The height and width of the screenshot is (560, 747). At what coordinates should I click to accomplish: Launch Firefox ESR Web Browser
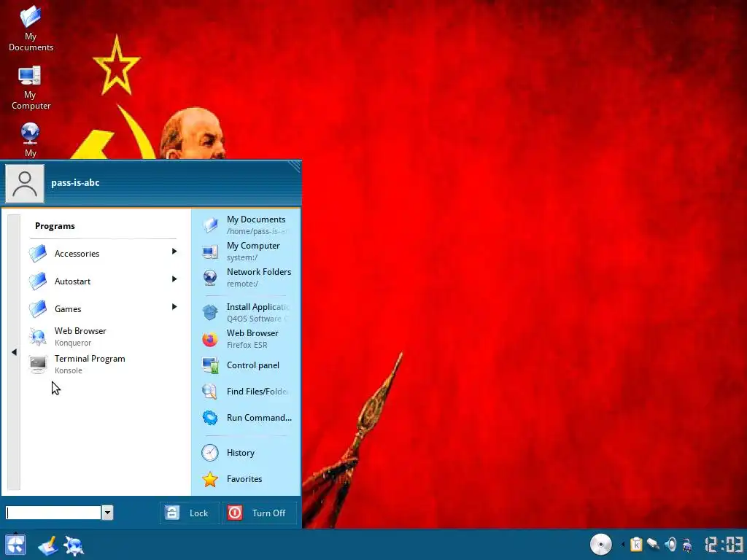247,338
